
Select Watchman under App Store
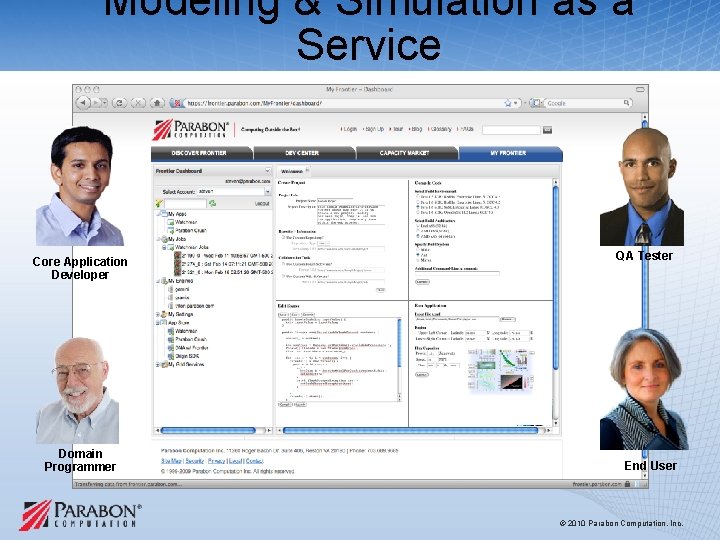[186, 331]
